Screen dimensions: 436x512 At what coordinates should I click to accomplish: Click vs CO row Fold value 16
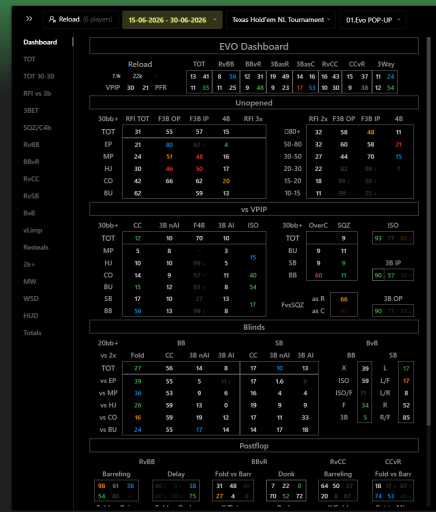(138, 417)
